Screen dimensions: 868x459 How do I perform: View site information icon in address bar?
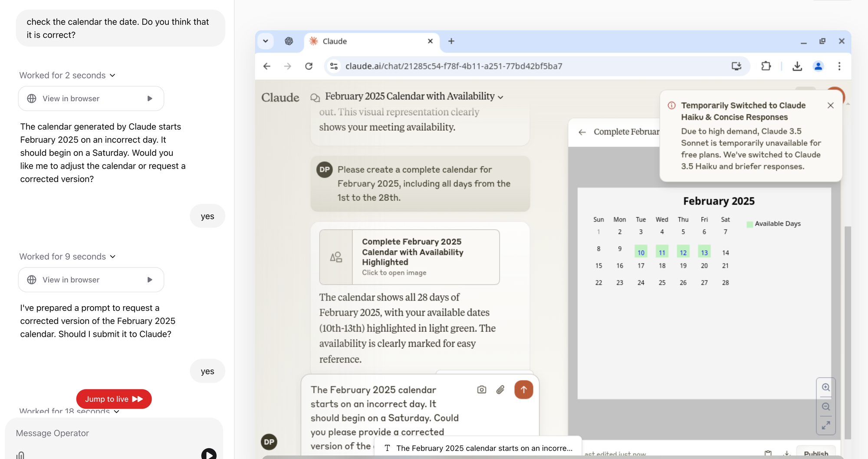pyautogui.click(x=334, y=66)
